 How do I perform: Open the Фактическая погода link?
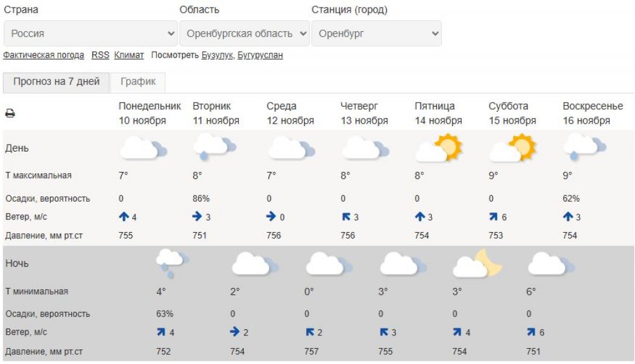coord(44,55)
